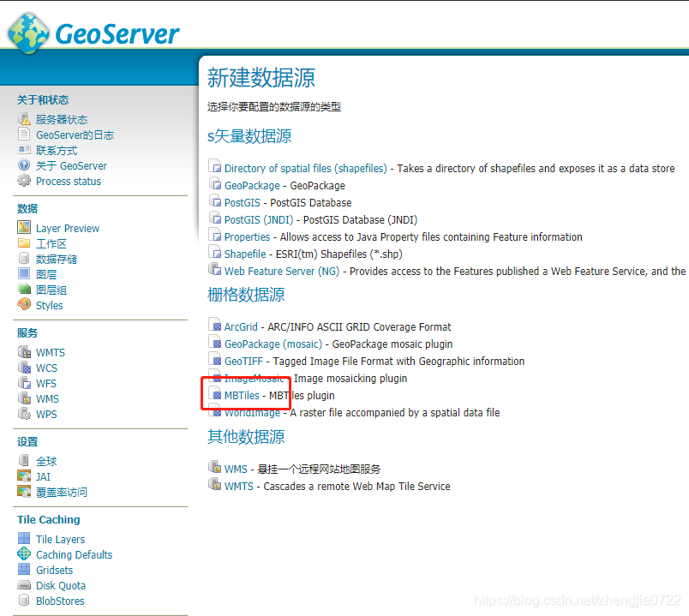The image size is (689, 616).
Task: Open Styles page
Action: (49, 305)
